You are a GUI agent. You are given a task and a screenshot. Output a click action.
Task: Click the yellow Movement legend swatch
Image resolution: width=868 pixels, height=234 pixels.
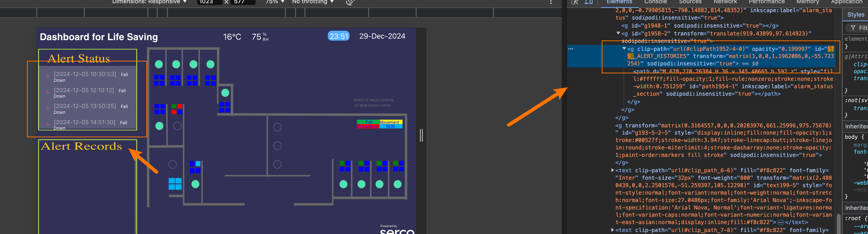pos(391,122)
